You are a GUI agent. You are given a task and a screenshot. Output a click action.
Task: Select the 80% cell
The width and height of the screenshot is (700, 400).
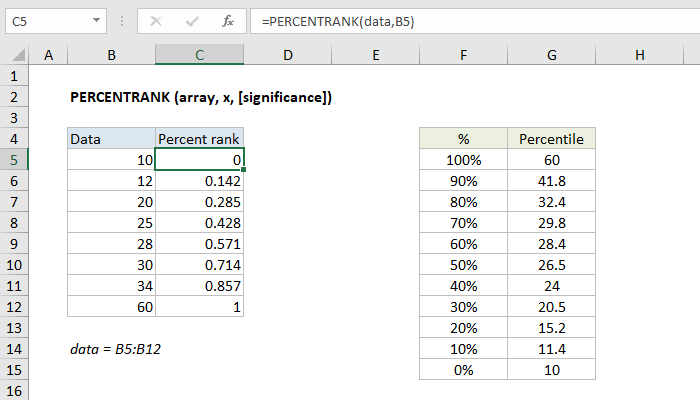click(463, 202)
